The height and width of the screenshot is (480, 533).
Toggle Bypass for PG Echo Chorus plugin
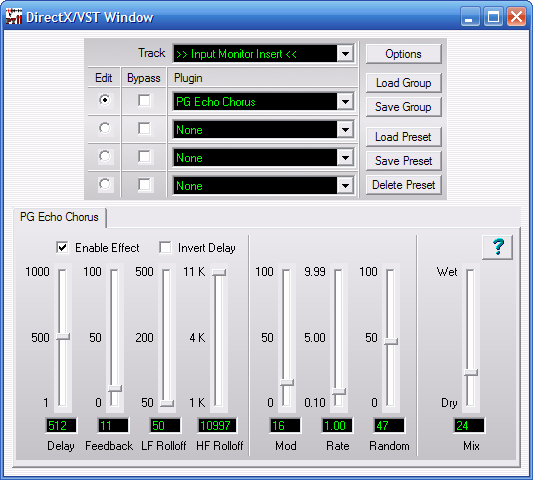pos(144,100)
